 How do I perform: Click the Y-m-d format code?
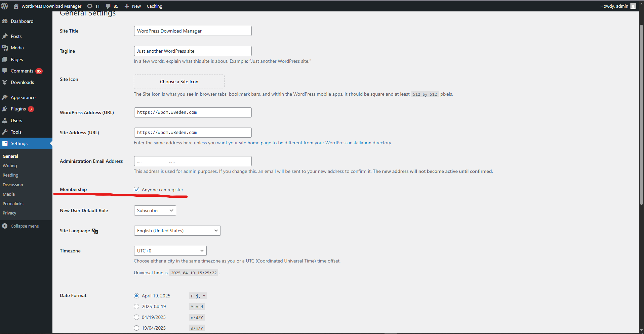197,307
